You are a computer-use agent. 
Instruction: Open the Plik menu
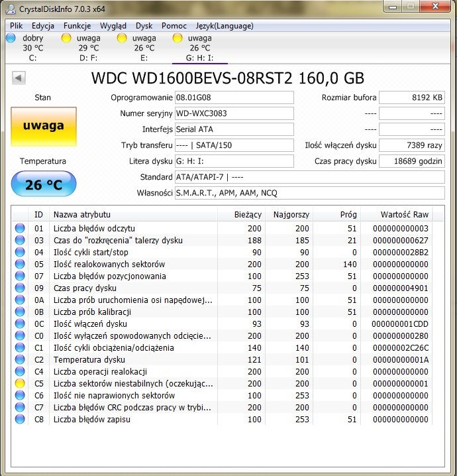click(16, 26)
